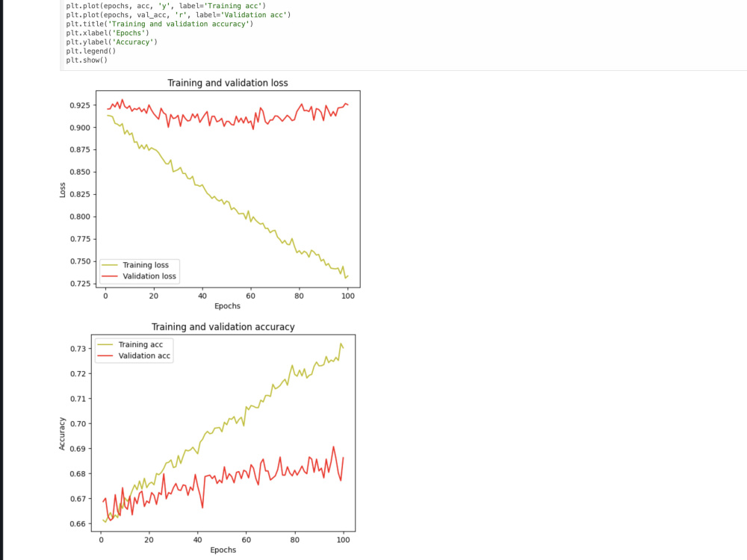
Task: Click the red Validation loss legend line sample
Action: 110,276
